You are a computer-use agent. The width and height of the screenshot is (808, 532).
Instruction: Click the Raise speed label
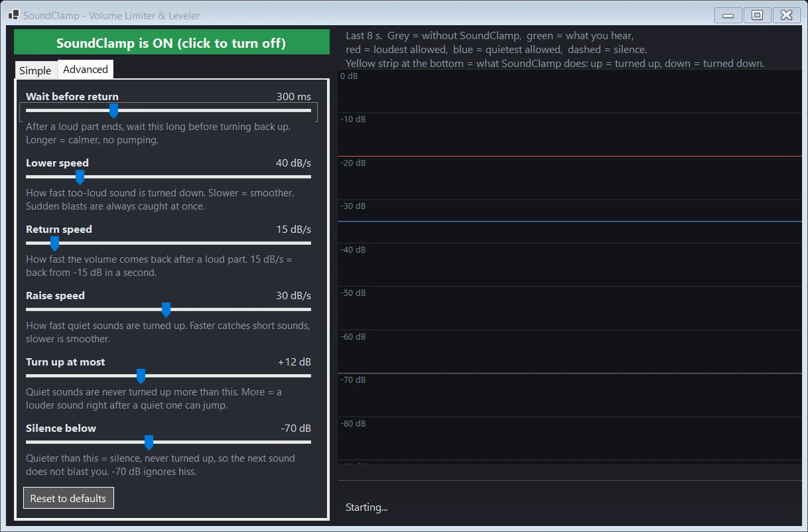coord(55,296)
